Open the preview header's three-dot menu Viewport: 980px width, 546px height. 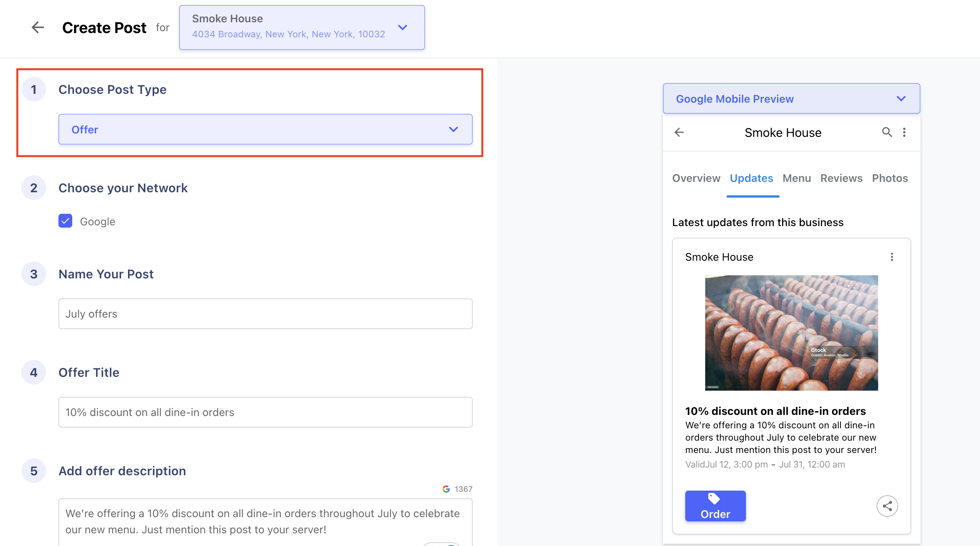[904, 132]
